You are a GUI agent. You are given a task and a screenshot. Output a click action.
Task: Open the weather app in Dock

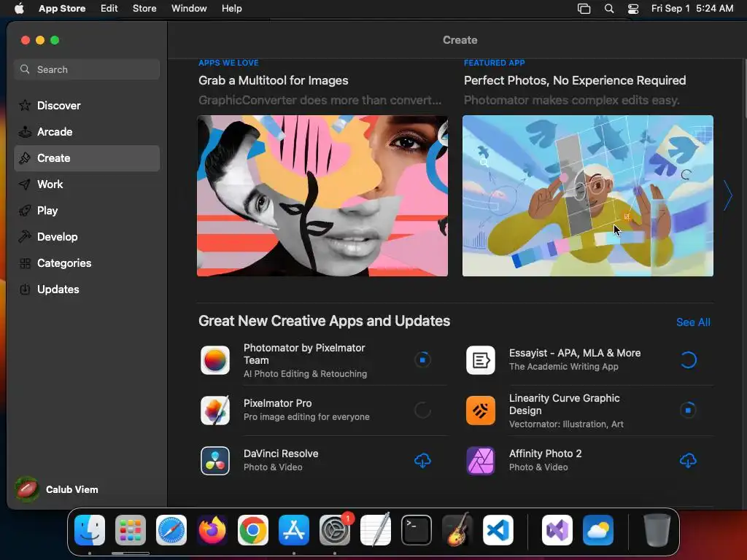[598, 530]
